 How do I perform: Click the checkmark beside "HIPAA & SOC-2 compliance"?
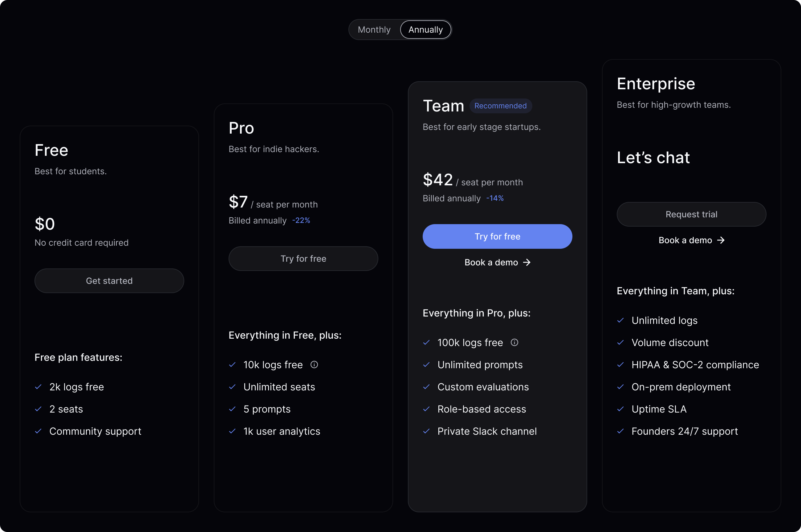[x=621, y=365]
